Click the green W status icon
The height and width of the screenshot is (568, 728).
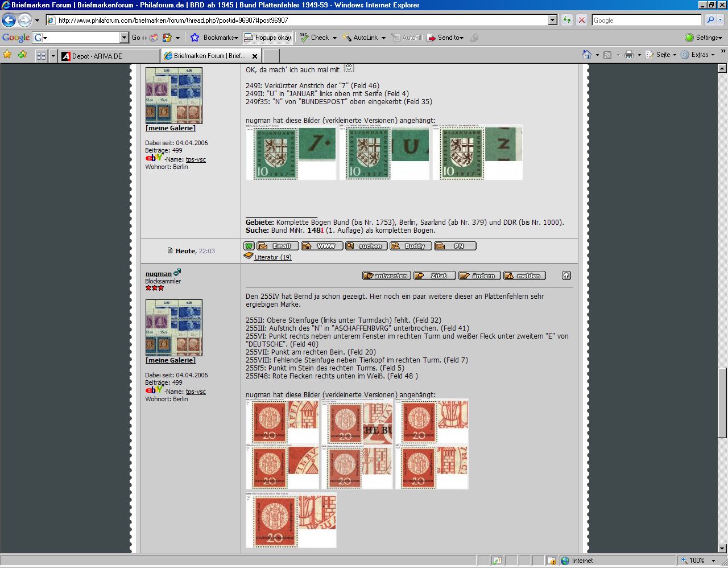click(249, 246)
